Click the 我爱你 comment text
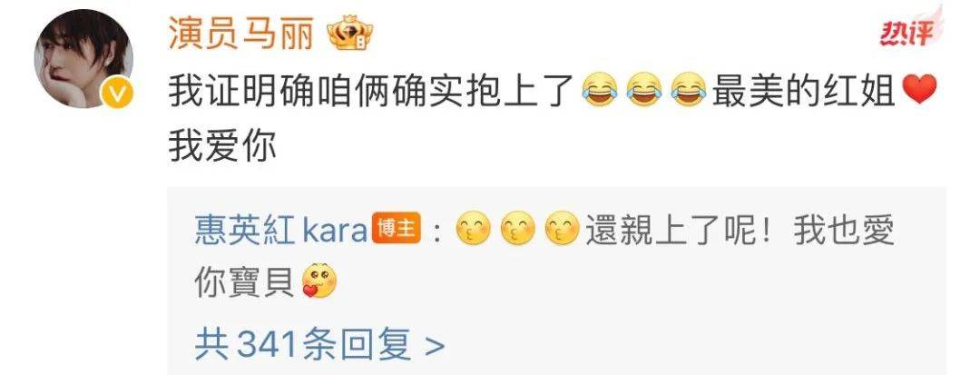980x375 pixels. click(222, 147)
